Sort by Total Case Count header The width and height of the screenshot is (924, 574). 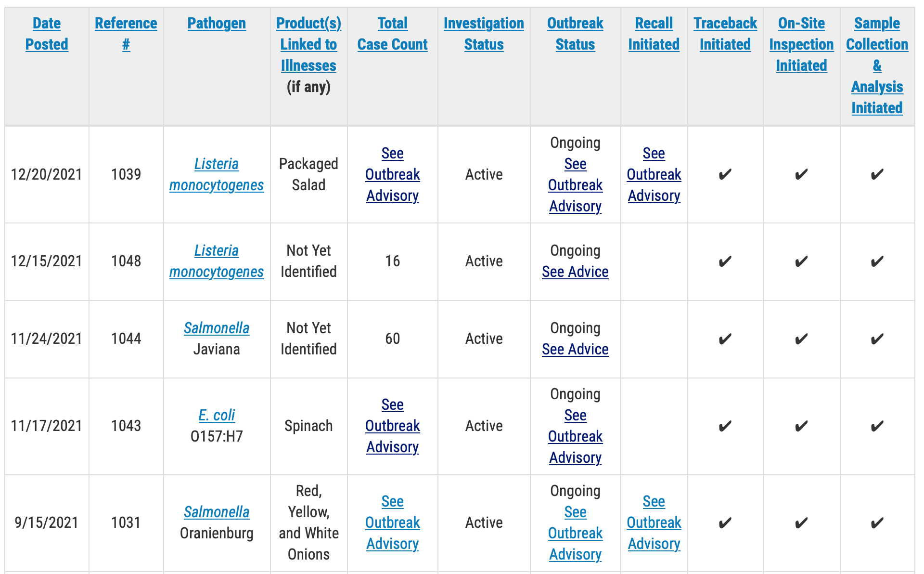click(x=392, y=34)
